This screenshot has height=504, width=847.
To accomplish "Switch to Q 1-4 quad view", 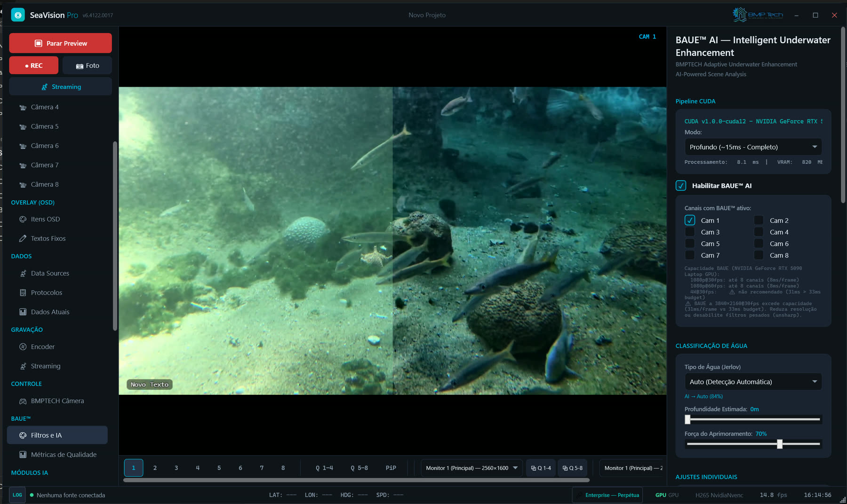I will tap(324, 468).
